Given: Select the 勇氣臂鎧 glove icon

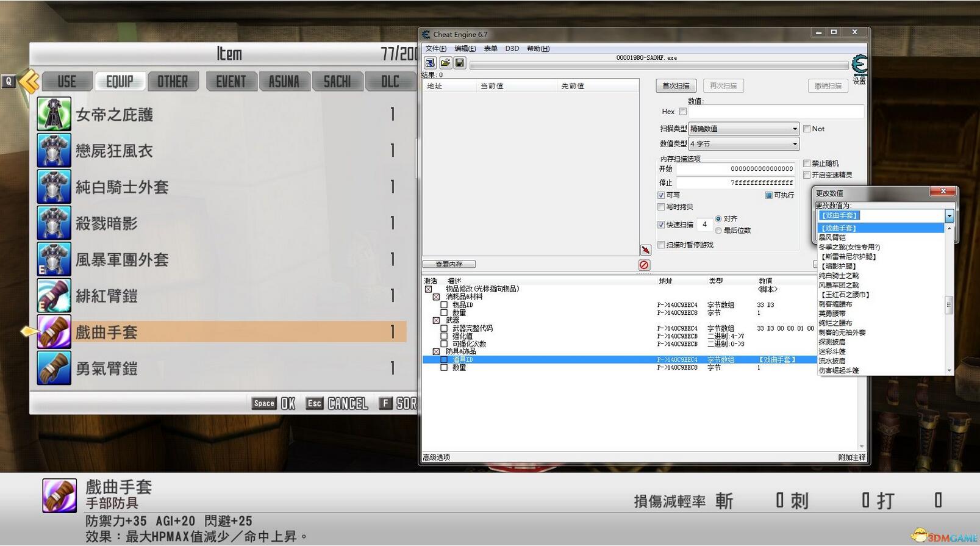Looking at the screenshot, I should 54,368.
